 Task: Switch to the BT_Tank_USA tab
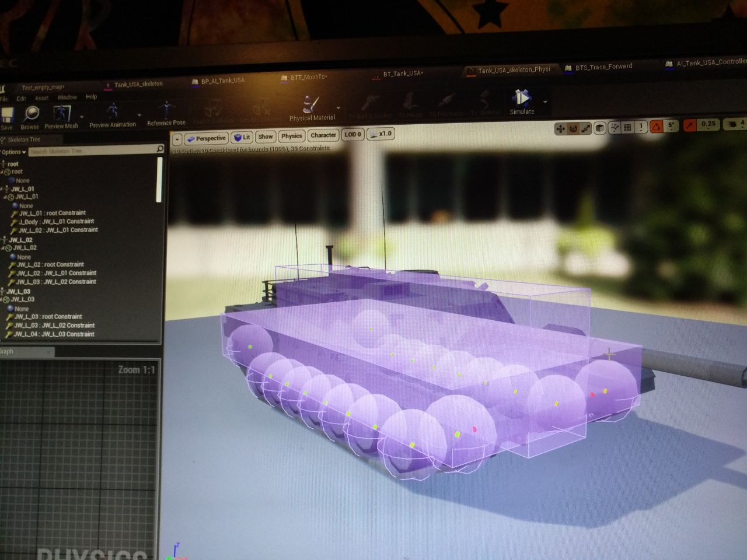tap(399, 74)
